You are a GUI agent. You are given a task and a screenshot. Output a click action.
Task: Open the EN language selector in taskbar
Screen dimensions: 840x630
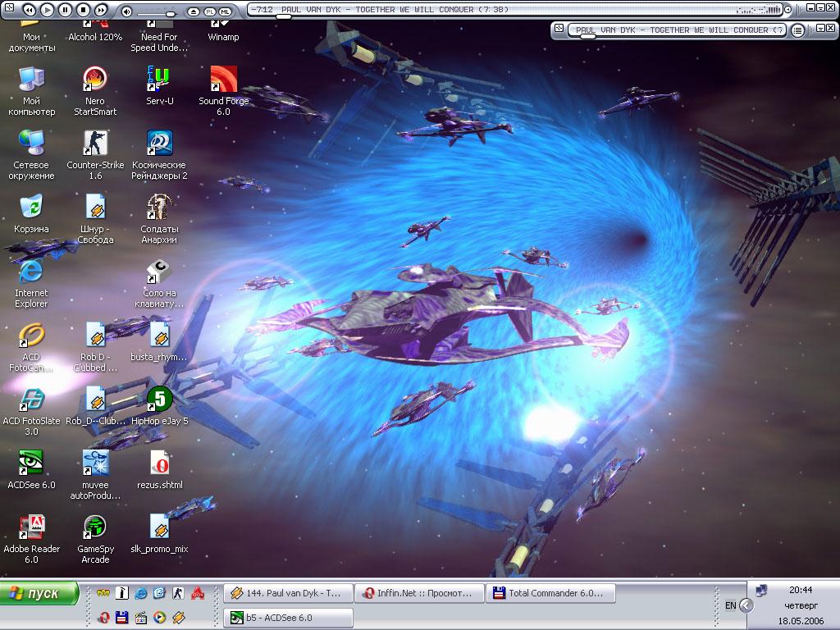tap(730, 605)
